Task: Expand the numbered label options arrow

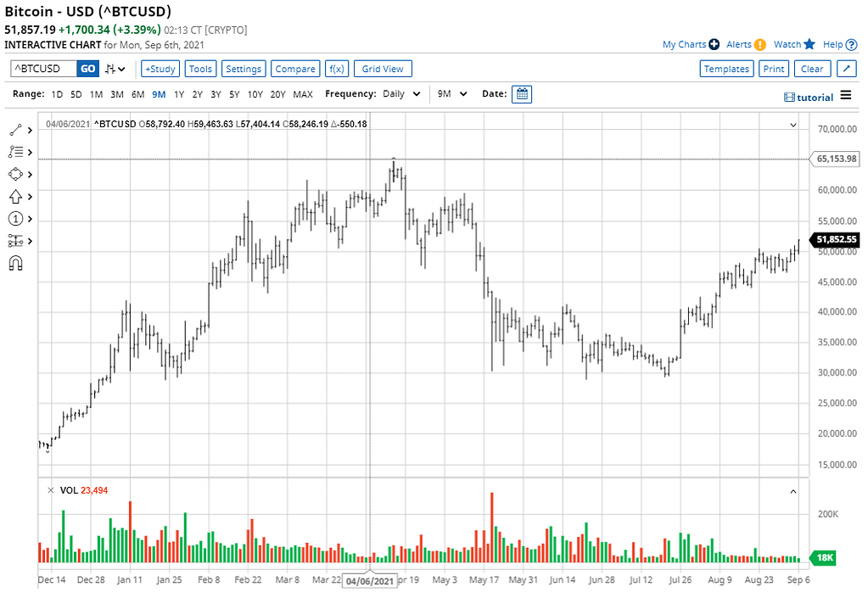Action: click(30, 219)
